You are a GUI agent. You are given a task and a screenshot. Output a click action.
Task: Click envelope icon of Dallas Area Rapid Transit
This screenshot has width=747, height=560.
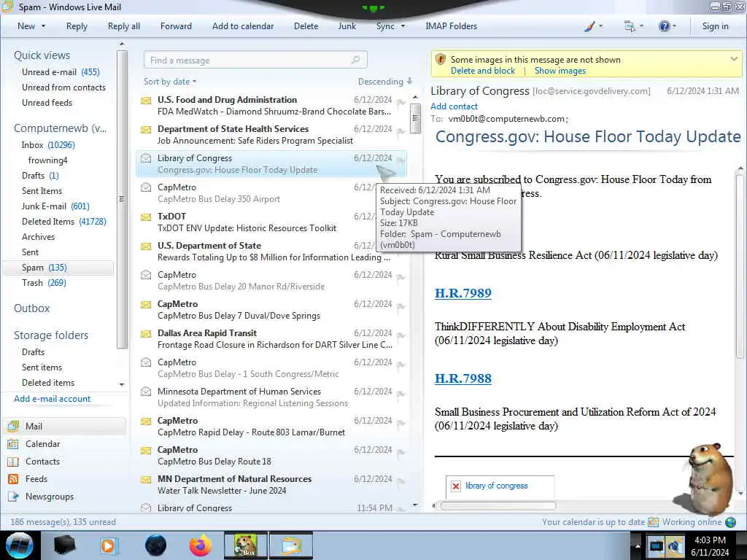point(146,334)
